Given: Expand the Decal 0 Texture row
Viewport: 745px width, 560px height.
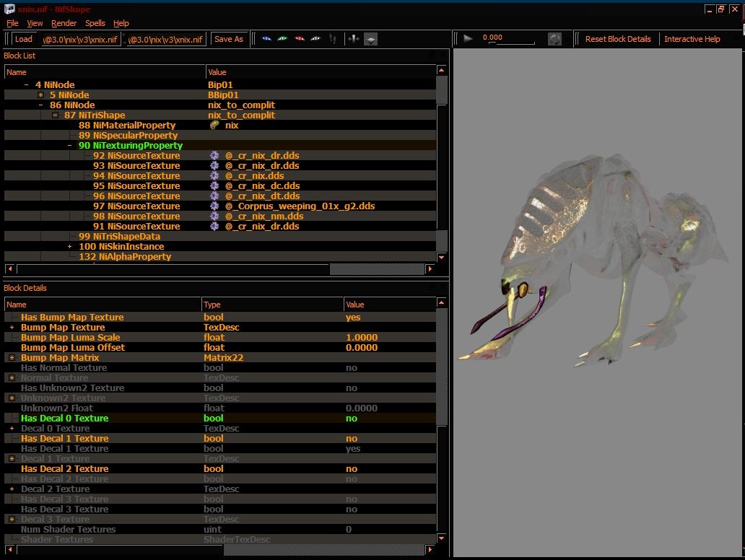Looking at the screenshot, I should (12, 429).
